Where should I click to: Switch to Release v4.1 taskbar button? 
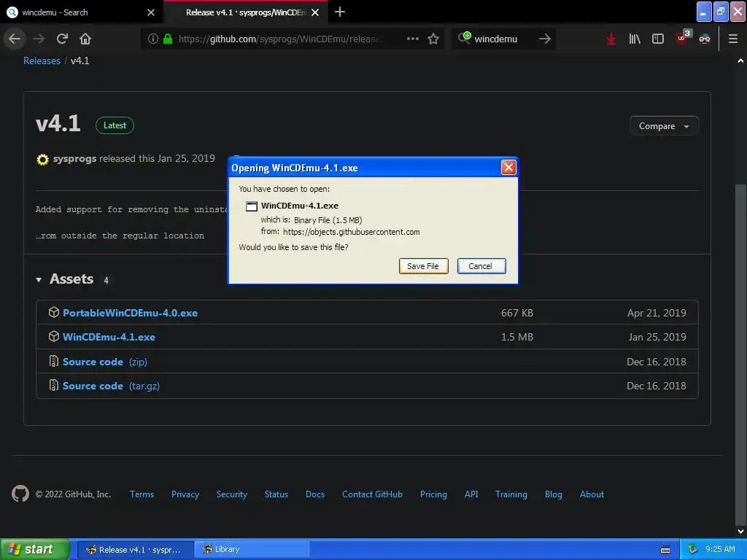pos(135,550)
